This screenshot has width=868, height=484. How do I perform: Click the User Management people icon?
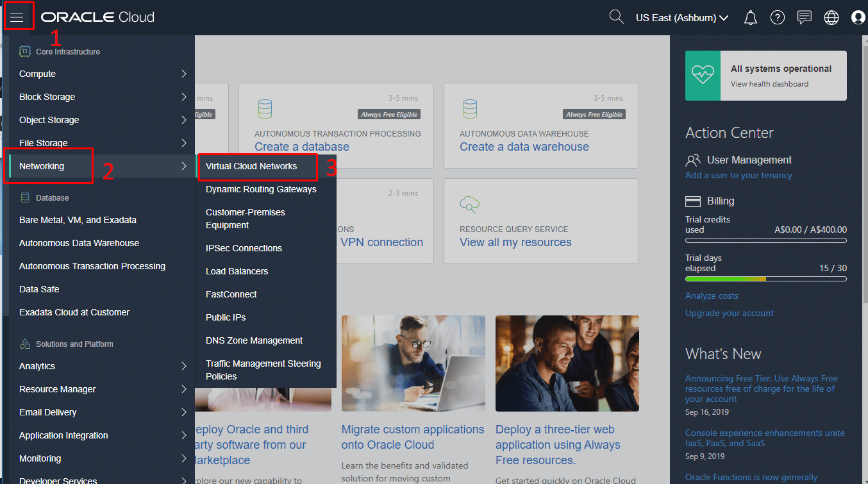click(x=693, y=160)
